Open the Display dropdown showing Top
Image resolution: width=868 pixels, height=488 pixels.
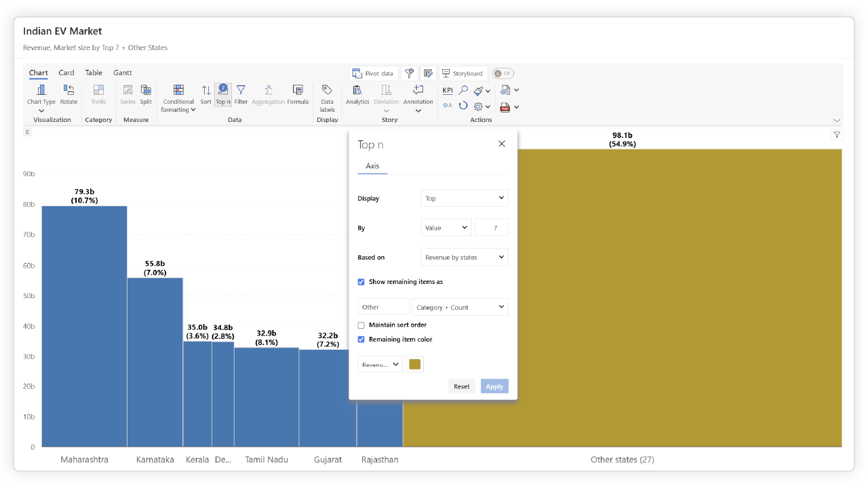pyautogui.click(x=465, y=199)
